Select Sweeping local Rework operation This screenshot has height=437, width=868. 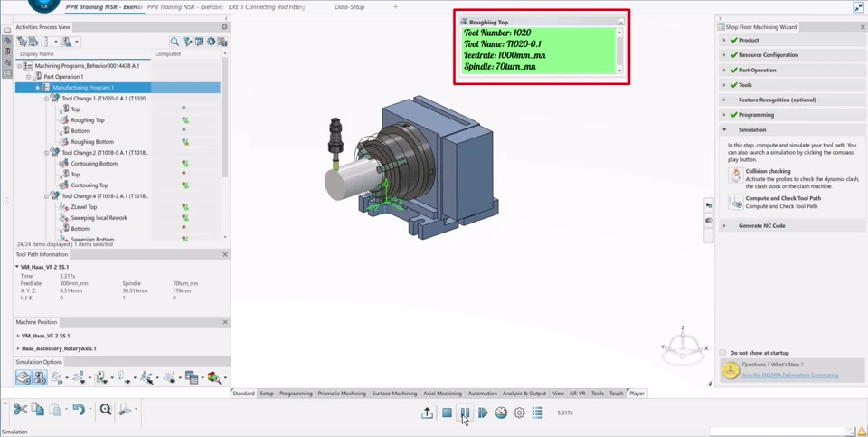(99, 218)
